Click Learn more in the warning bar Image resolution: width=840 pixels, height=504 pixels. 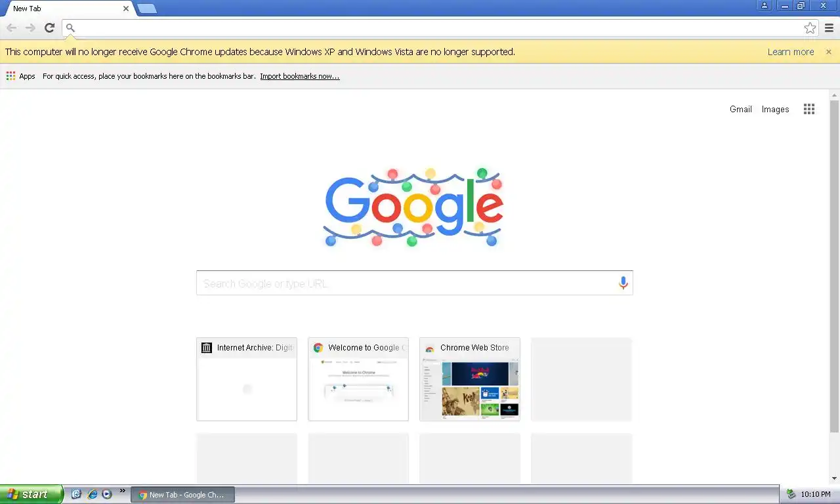tap(791, 52)
